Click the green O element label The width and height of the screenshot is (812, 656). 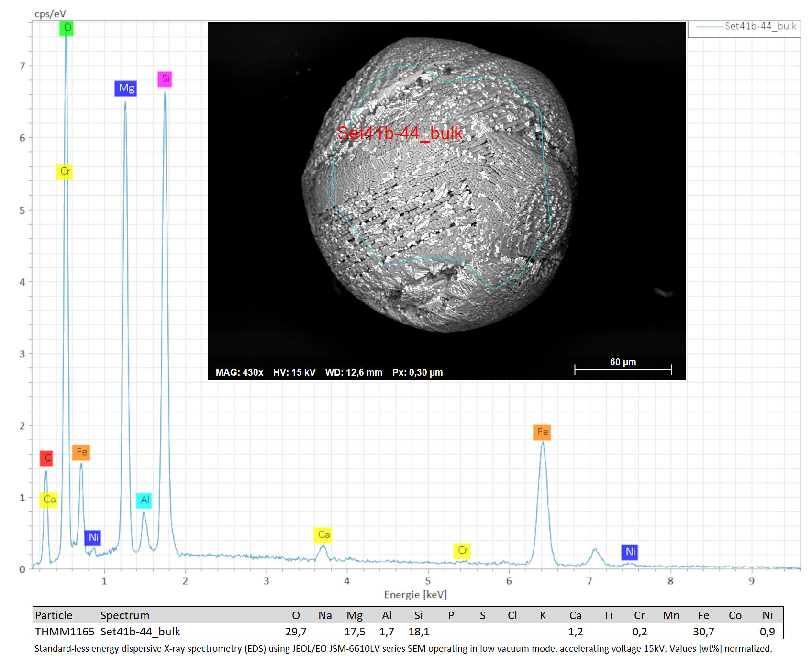coord(67,28)
